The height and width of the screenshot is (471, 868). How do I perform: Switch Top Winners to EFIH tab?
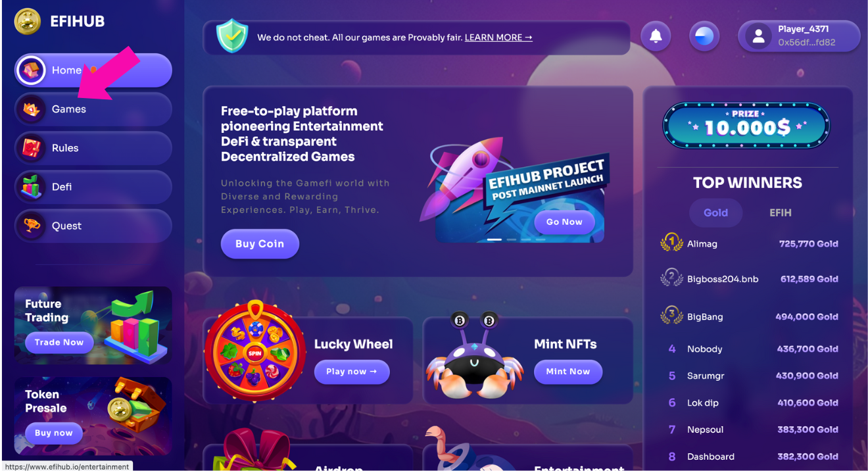click(781, 212)
